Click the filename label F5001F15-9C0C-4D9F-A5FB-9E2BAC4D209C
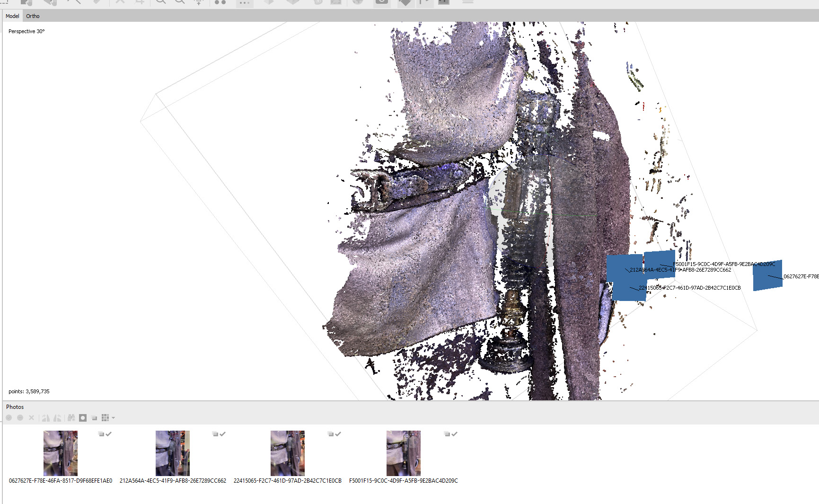Image resolution: width=819 pixels, height=504 pixels. tap(404, 481)
